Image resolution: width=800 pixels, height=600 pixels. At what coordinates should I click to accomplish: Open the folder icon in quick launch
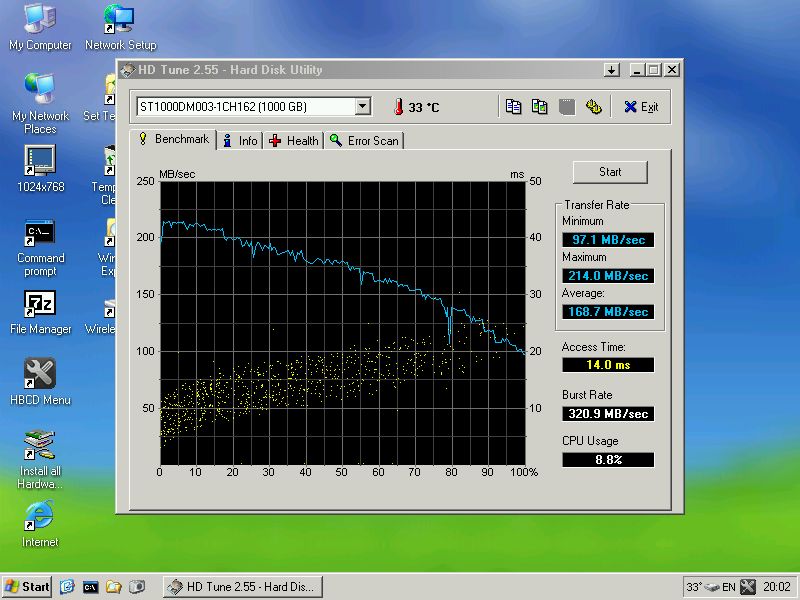[x=113, y=587]
